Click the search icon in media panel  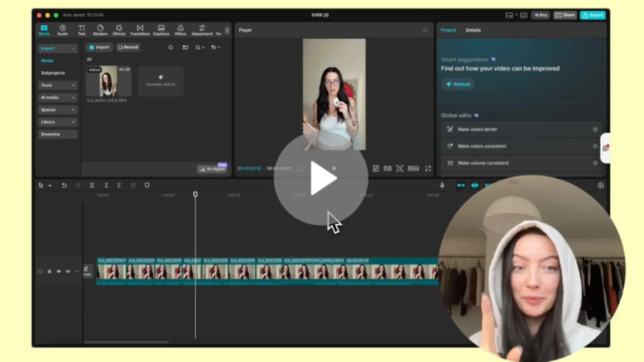tap(171, 47)
